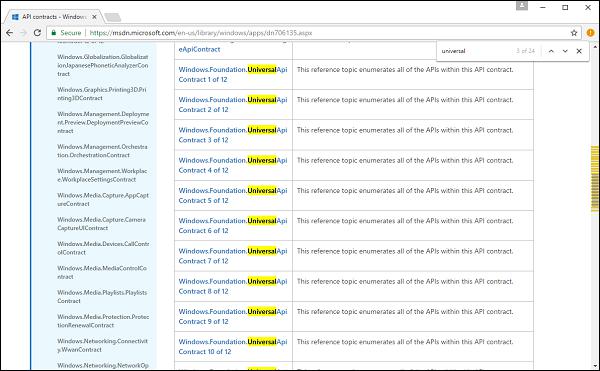Open Windows.Graphics.Printing3D.Printing3DContract in sidebar
The width and height of the screenshot is (600, 371).
point(102,94)
